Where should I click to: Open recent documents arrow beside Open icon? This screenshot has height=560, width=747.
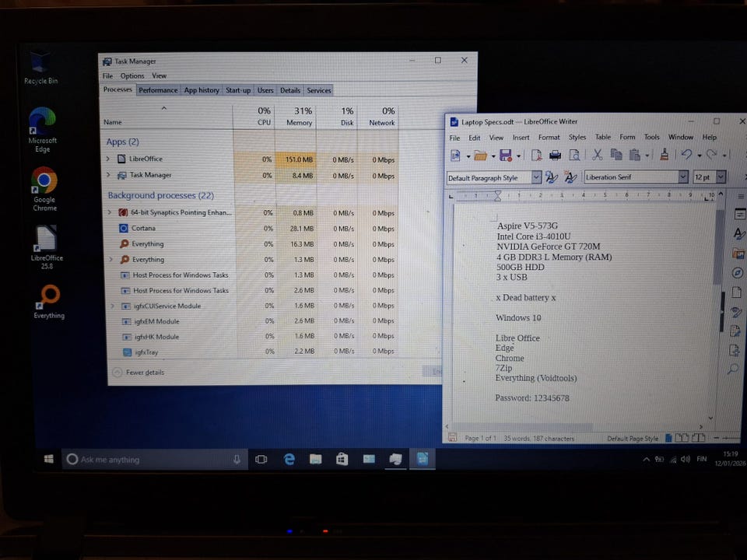coord(493,156)
